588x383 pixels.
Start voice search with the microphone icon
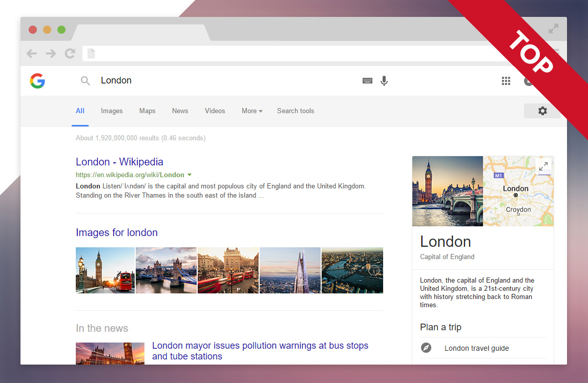click(x=384, y=80)
